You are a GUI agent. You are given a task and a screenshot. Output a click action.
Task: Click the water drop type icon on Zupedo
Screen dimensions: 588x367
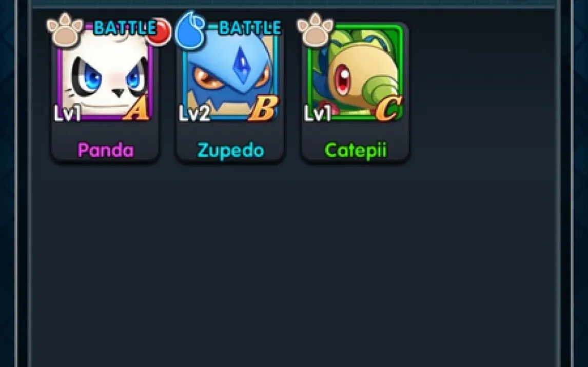point(190,30)
